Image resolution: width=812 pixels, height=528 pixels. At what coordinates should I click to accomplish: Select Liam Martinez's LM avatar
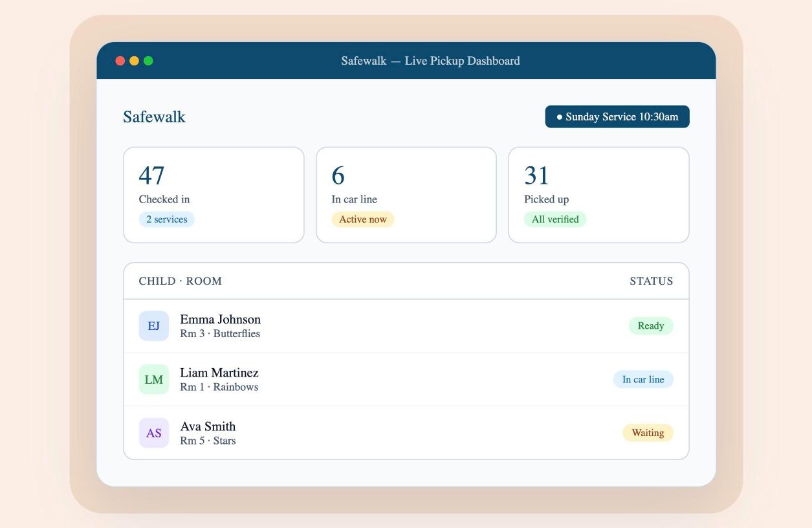point(154,379)
